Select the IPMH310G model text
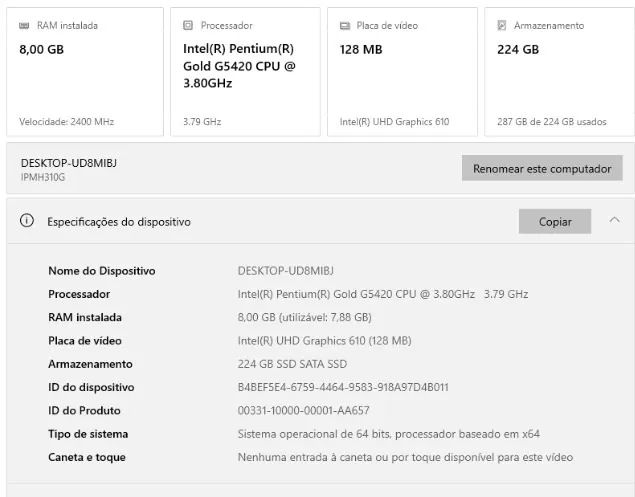This screenshot has width=635, height=497. (x=43, y=177)
